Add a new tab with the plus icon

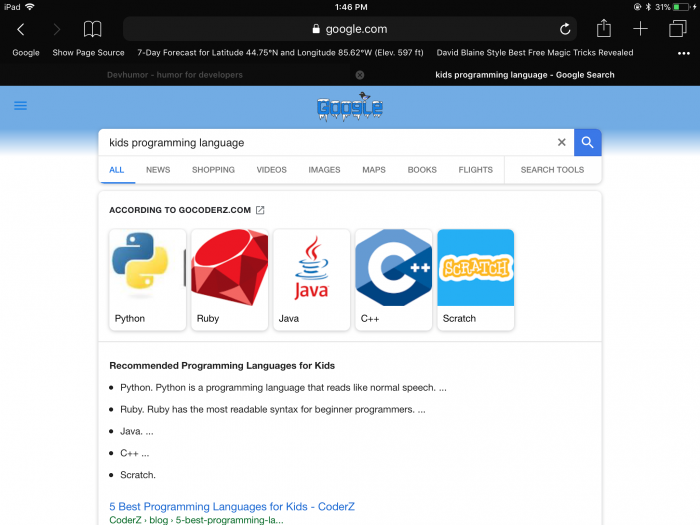(x=640, y=29)
